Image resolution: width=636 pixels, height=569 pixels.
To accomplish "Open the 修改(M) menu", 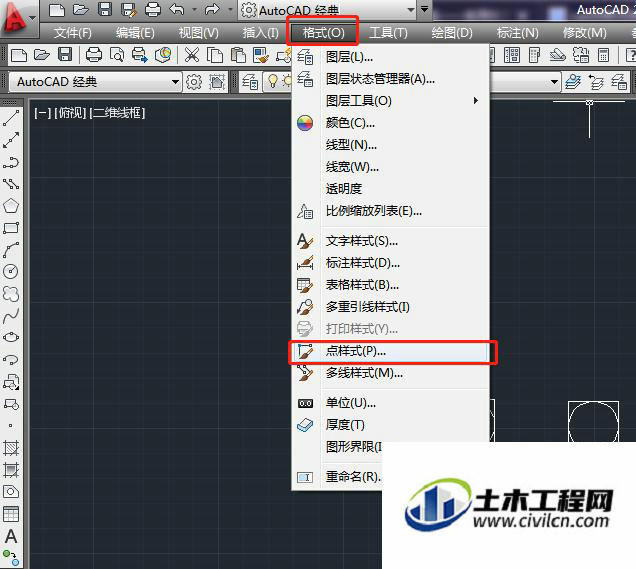I will (584, 33).
